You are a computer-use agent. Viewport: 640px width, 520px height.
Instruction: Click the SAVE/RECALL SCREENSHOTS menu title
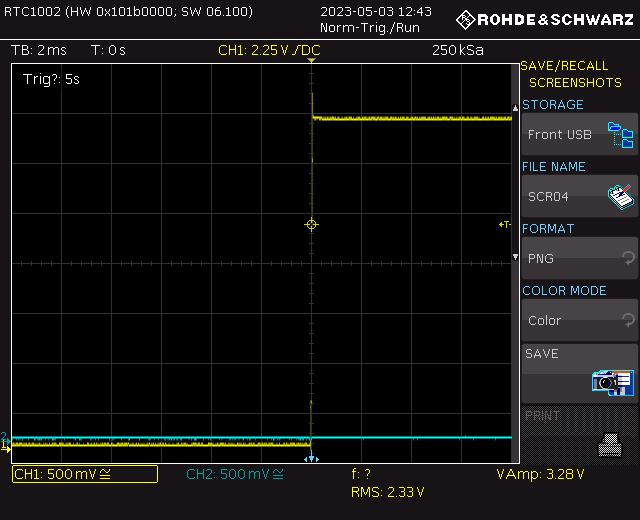click(x=571, y=74)
